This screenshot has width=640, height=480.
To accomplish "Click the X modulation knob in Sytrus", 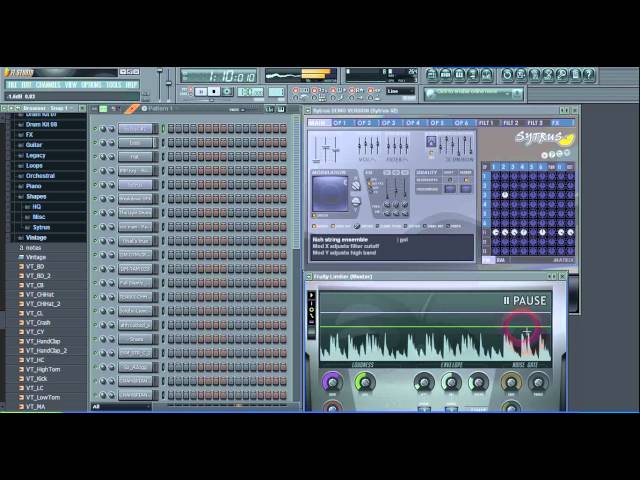I will click(x=356, y=186).
